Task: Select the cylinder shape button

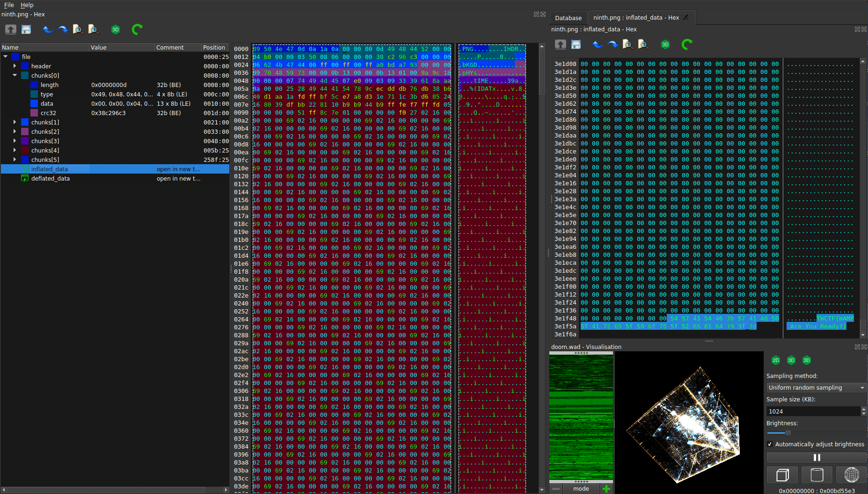Action: click(x=817, y=475)
